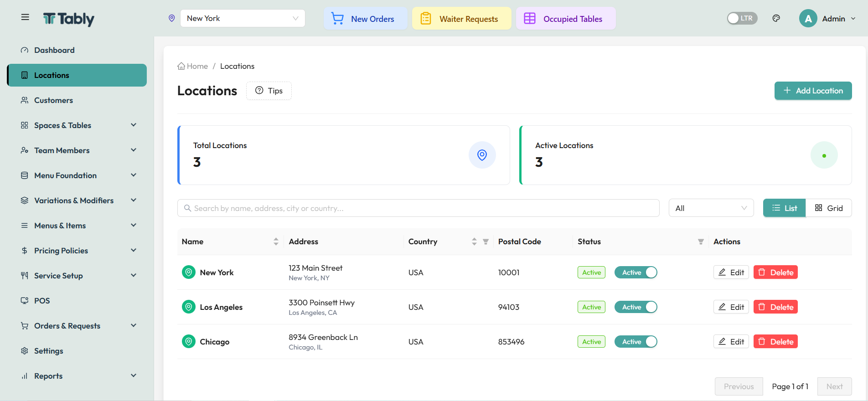This screenshot has width=868, height=401.
Task: Click the Pricing Policies dollar icon
Action: 25,251
